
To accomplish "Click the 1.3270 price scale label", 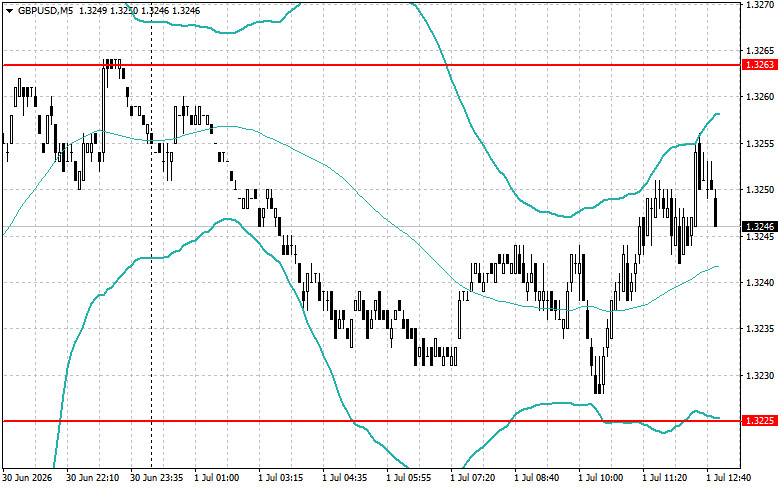I will [760, 4].
